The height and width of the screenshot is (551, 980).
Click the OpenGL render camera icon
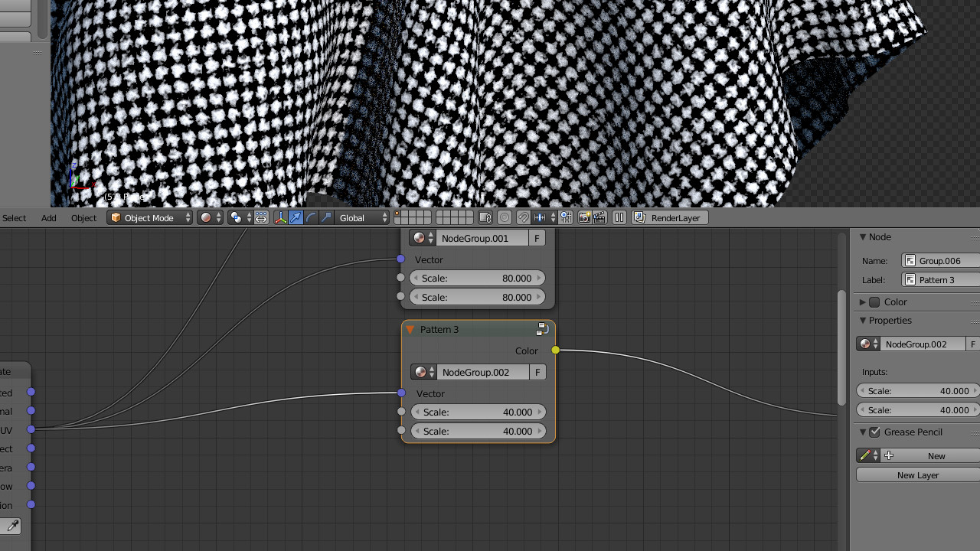[x=584, y=218]
